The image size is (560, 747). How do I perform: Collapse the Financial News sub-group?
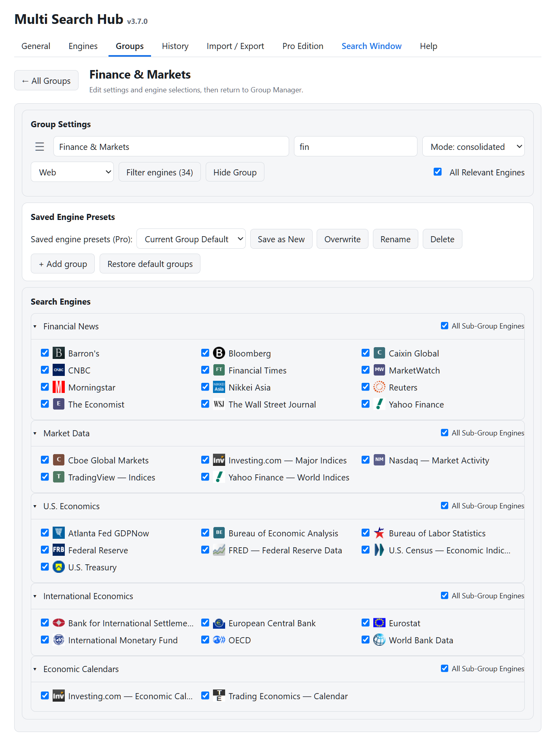click(x=35, y=327)
